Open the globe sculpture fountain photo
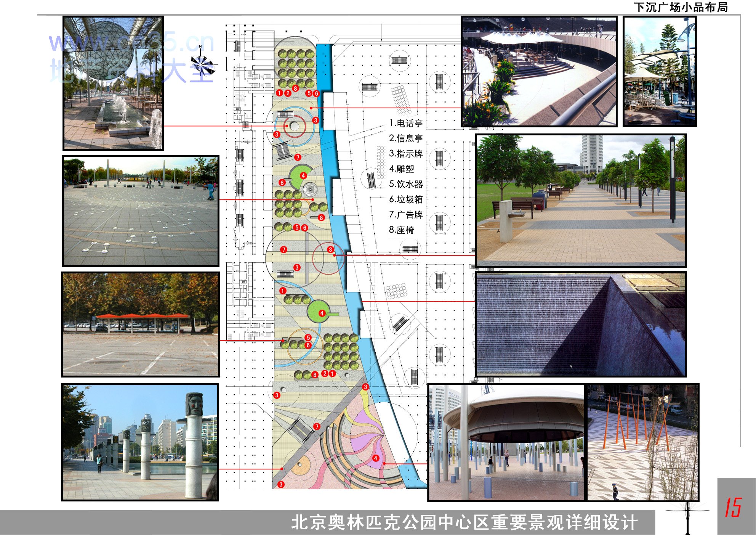The image size is (756, 535). point(113,83)
